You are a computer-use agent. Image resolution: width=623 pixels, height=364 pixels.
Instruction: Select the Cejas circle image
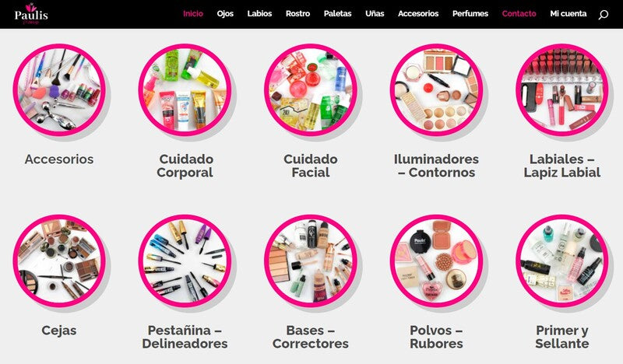point(59,261)
